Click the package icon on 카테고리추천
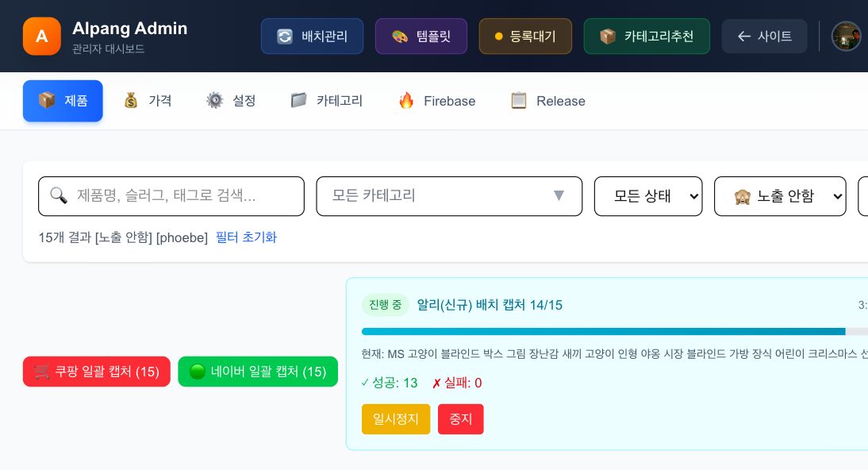The height and width of the screenshot is (470, 868). click(609, 36)
